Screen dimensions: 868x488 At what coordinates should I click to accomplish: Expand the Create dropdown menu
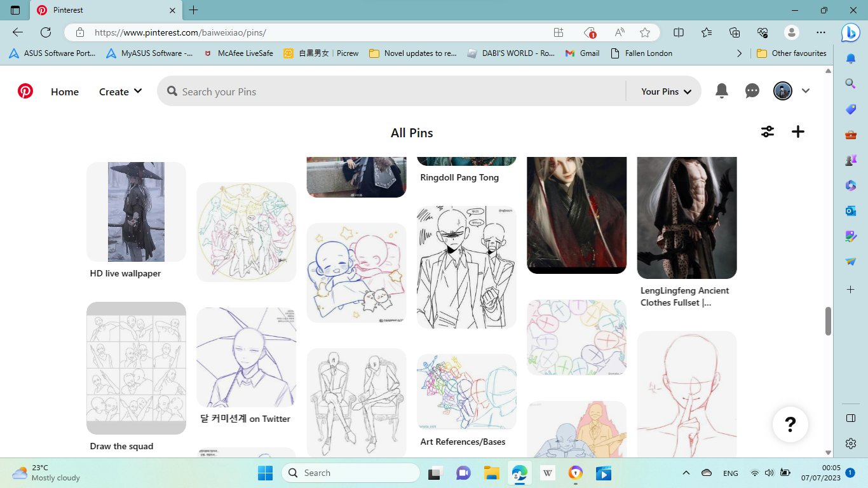pyautogui.click(x=120, y=91)
